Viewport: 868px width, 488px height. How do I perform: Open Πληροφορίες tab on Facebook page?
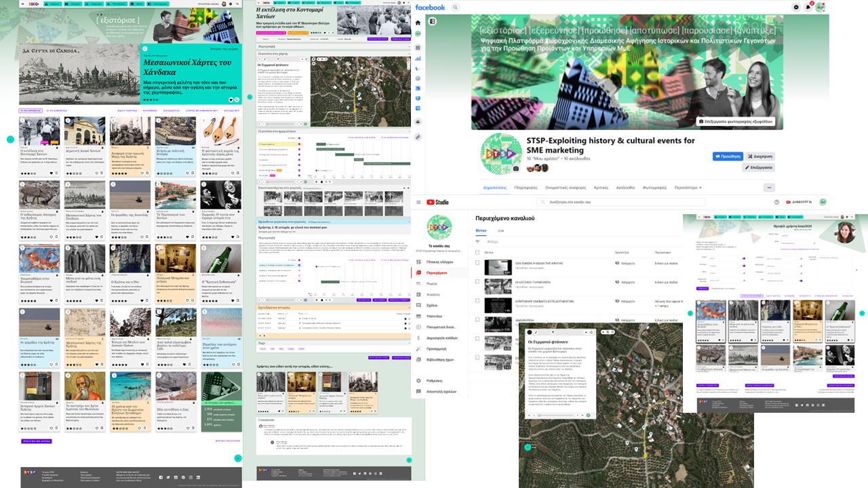click(x=526, y=188)
